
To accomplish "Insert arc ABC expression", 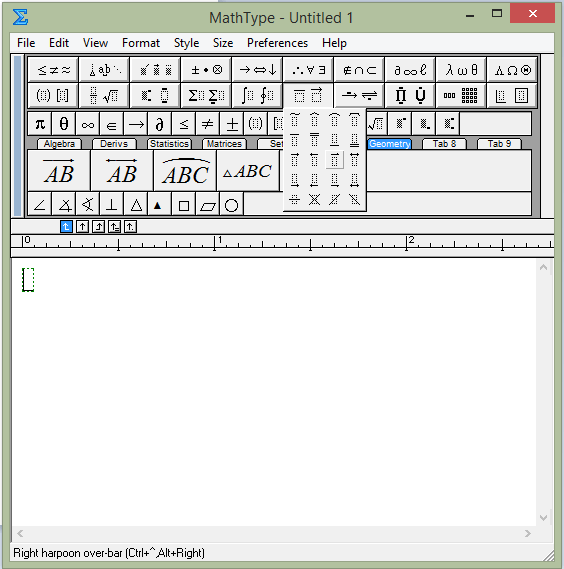I will tap(185, 171).
